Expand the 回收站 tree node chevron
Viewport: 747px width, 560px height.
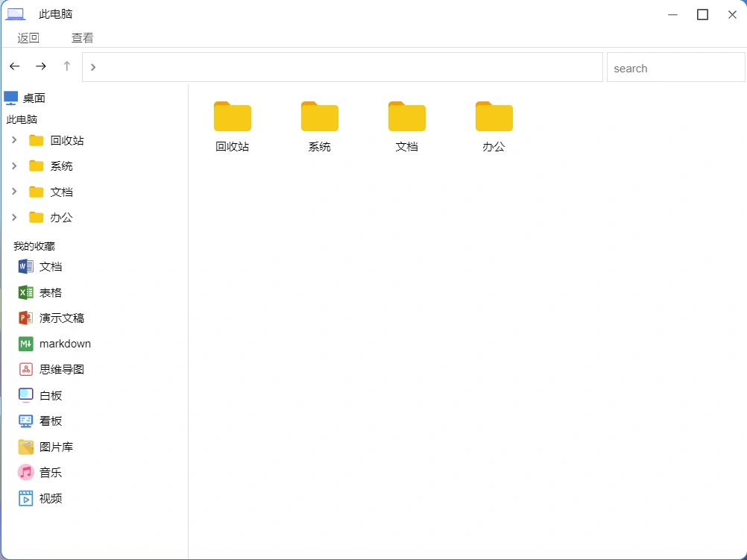pos(14,140)
